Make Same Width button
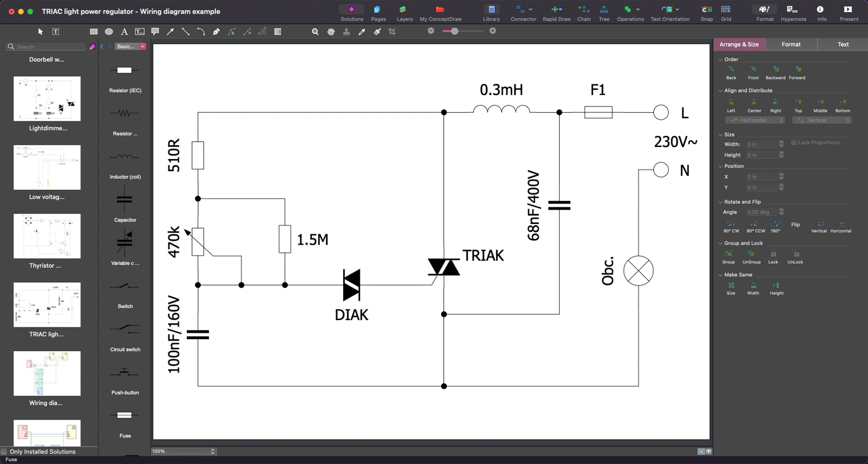The height and width of the screenshot is (464, 868). [753, 288]
